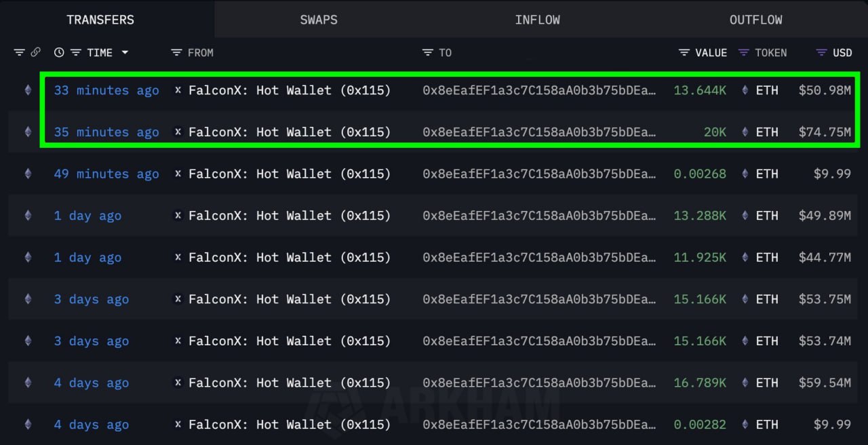Switch to the OUTFLOW tab
This screenshot has width=868, height=445.
(756, 20)
